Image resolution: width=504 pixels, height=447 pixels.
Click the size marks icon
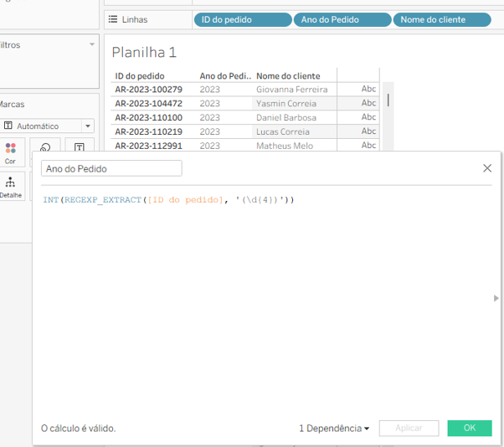pyautogui.click(x=45, y=147)
